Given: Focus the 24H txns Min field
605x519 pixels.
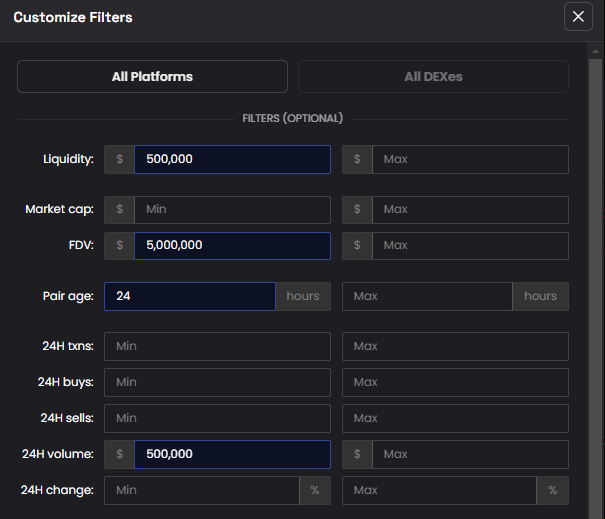Looking at the screenshot, I should coord(217,347).
